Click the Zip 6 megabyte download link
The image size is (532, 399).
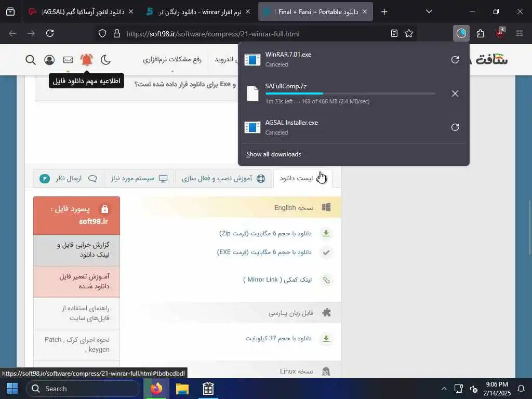(265, 233)
